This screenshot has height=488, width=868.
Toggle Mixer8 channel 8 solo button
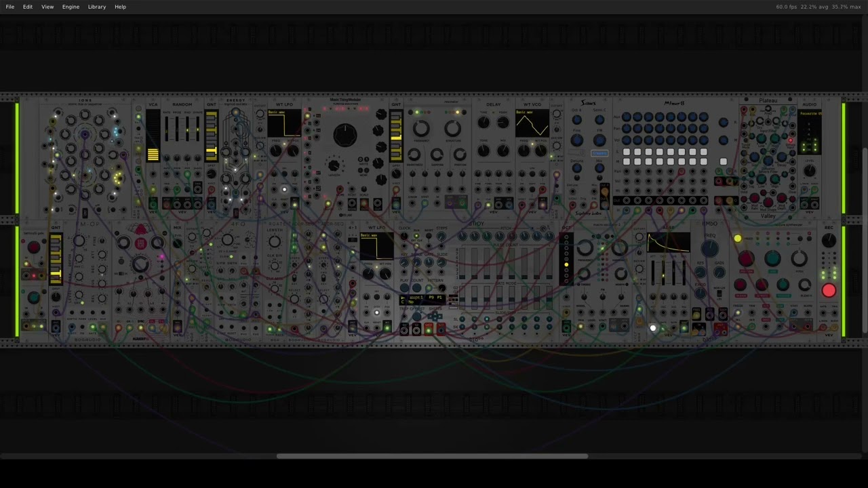[704, 152]
